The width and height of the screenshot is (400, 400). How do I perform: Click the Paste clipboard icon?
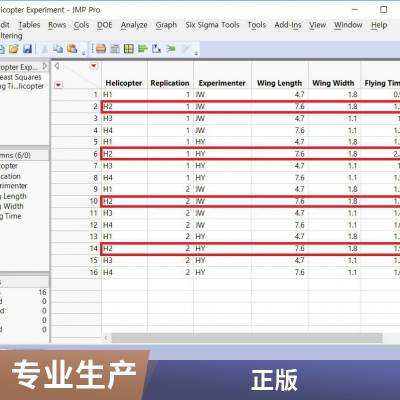(72, 49)
